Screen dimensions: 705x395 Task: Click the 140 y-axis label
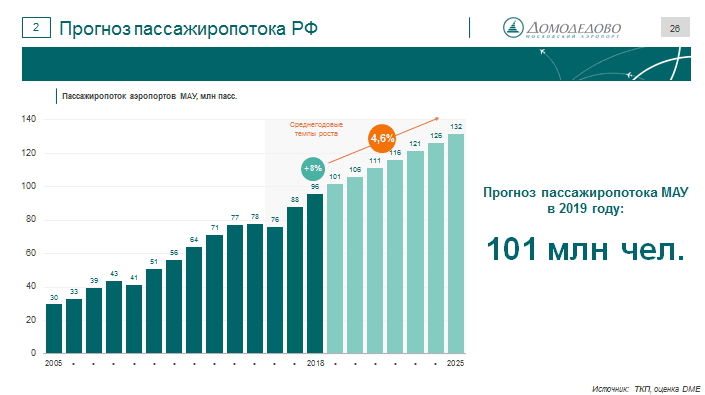pyautogui.click(x=28, y=119)
